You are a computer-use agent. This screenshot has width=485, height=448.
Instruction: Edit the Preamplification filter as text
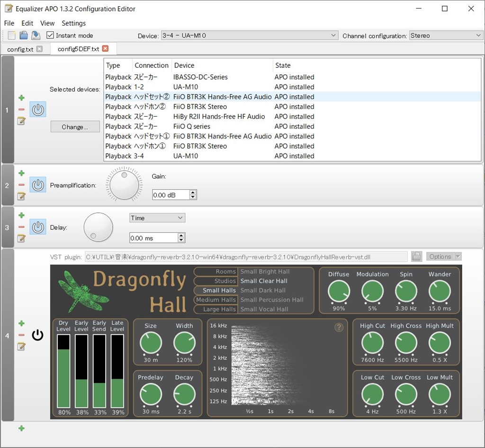click(21, 196)
